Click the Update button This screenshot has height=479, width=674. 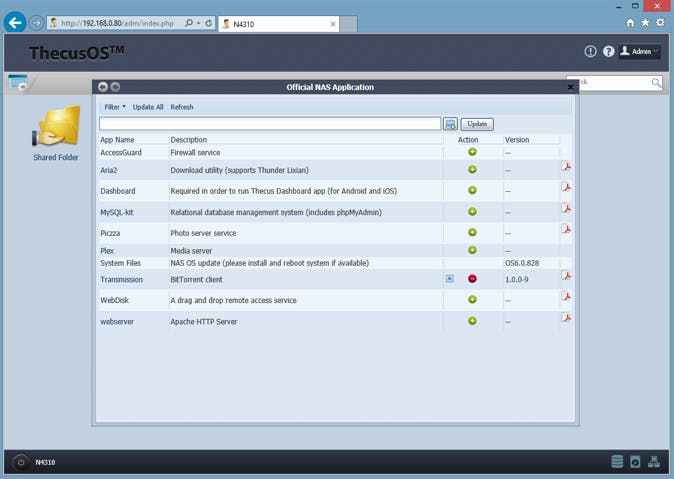pos(477,124)
